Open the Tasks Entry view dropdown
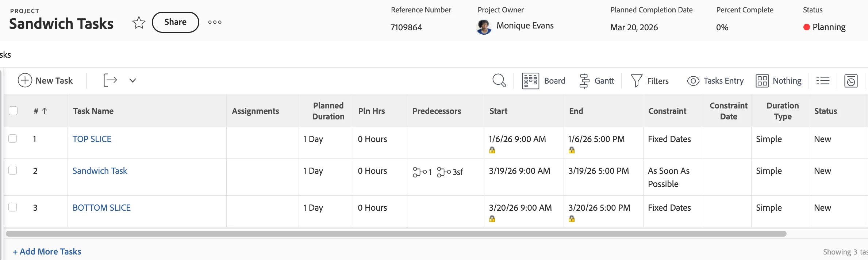The width and height of the screenshot is (868, 260). (x=715, y=81)
